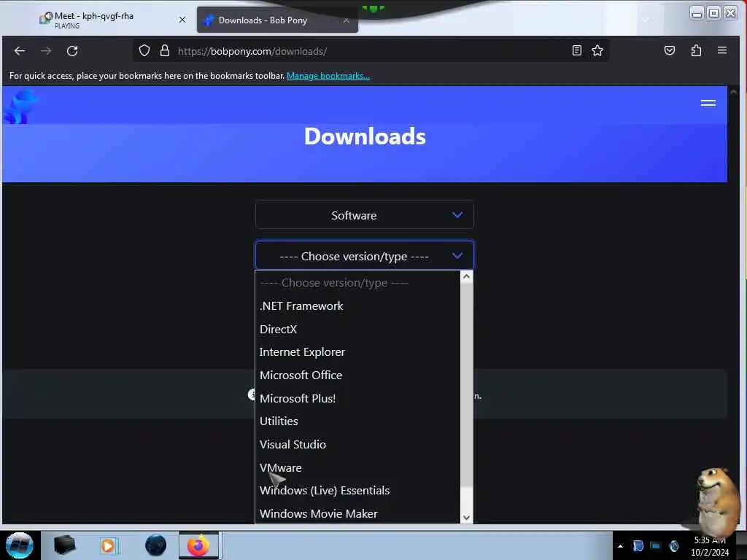This screenshot has width=747, height=560.
Task: Show hidden system tray icons
Action: [620, 546]
